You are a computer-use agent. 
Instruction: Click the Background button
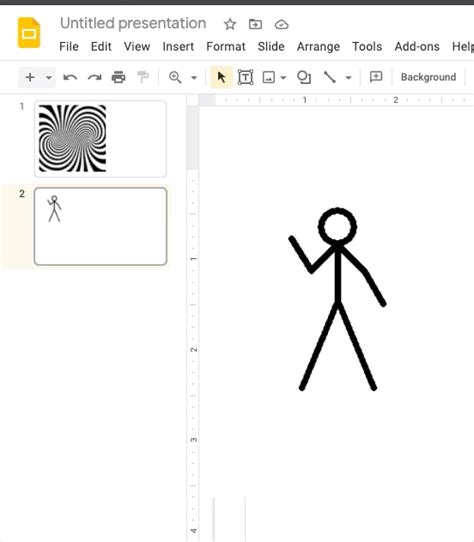(x=428, y=77)
